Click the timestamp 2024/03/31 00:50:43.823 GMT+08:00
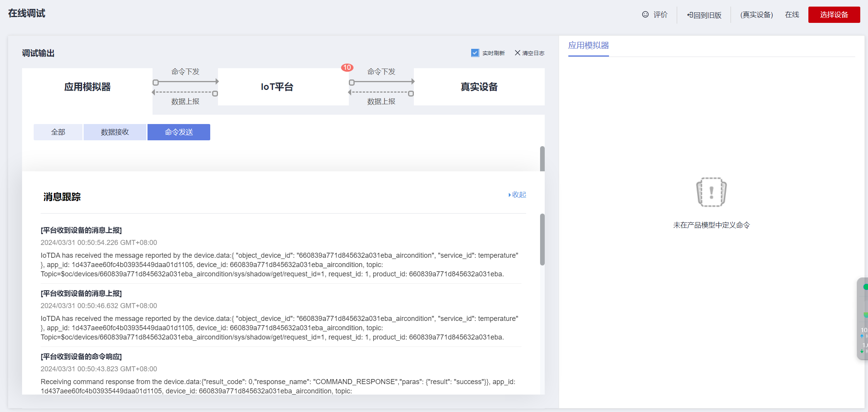868x412 pixels. [99, 369]
